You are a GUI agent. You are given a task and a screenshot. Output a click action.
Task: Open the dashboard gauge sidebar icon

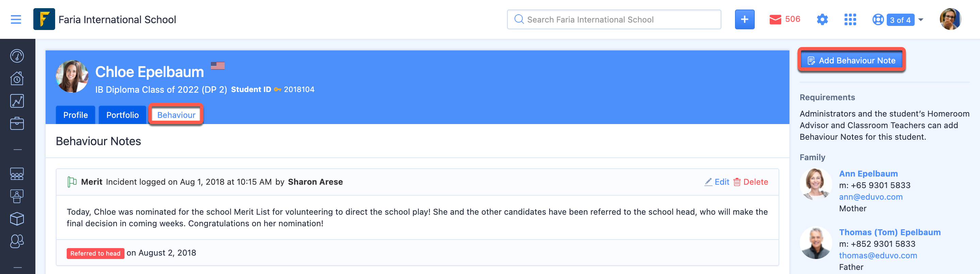pyautogui.click(x=17, y=56)
